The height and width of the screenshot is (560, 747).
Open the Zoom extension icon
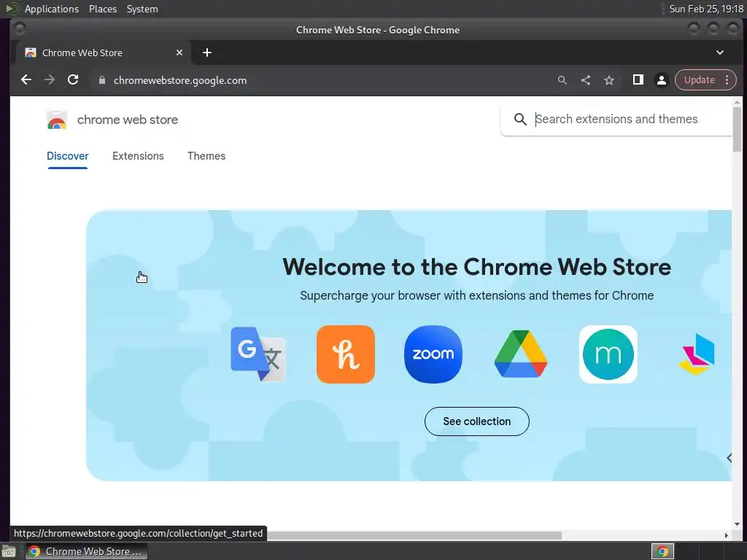[x=433, y=354]
